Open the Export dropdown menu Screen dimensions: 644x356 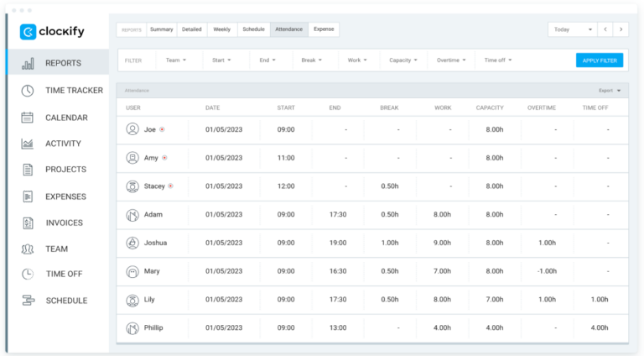[x=610, y=90]
